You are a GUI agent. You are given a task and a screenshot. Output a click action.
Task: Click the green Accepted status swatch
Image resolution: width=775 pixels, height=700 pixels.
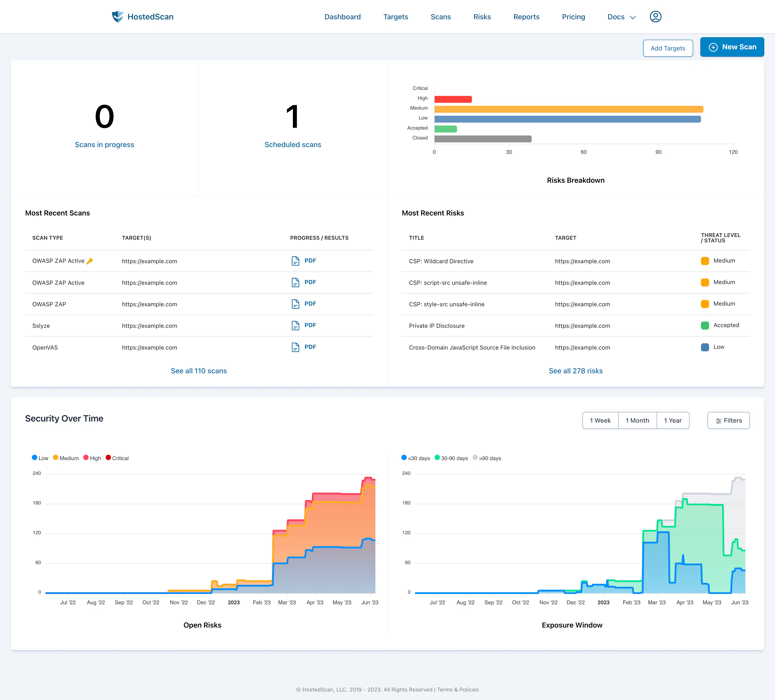705,326
